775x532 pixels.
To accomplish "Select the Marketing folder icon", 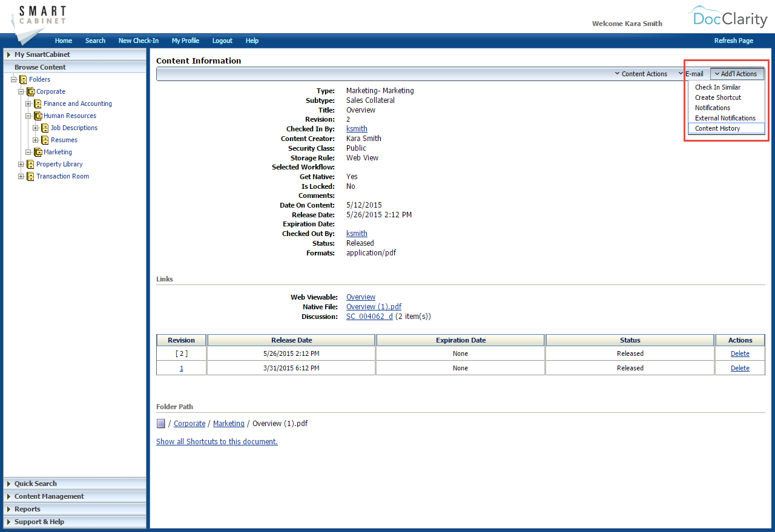I will [x=37, y=152].
